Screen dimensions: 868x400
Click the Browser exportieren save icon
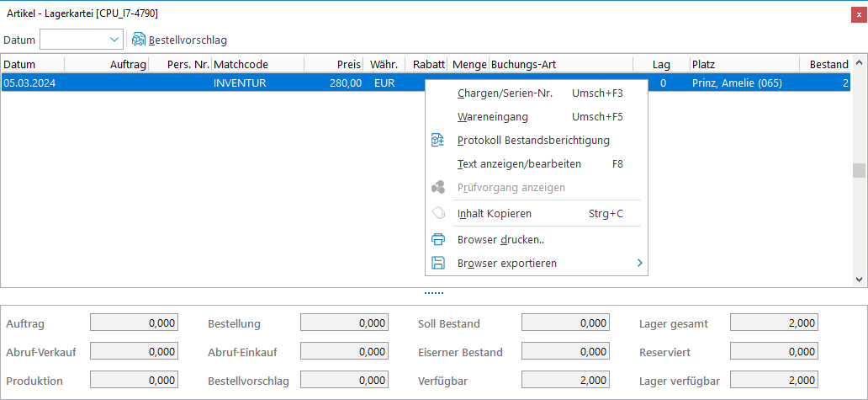tap(437, 264)
